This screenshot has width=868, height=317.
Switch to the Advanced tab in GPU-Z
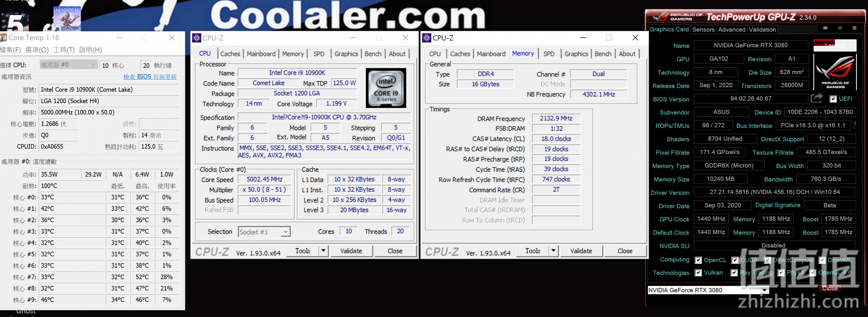(731, 30)
